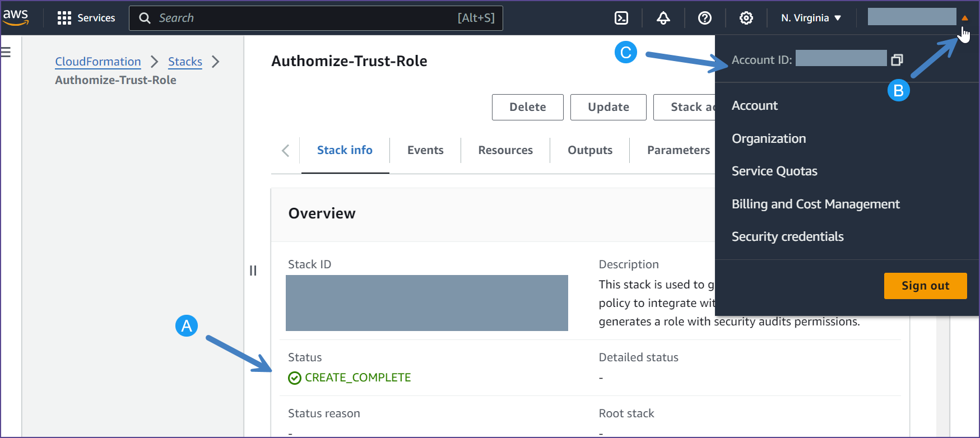
Task: Go to Stacks breadcrumb link
Action: point(185,62)
